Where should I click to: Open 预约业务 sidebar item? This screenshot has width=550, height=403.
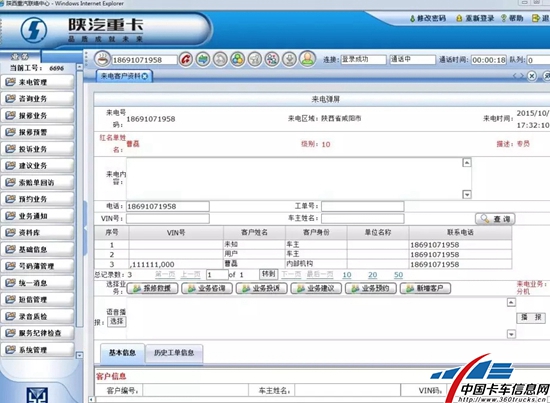38,199
